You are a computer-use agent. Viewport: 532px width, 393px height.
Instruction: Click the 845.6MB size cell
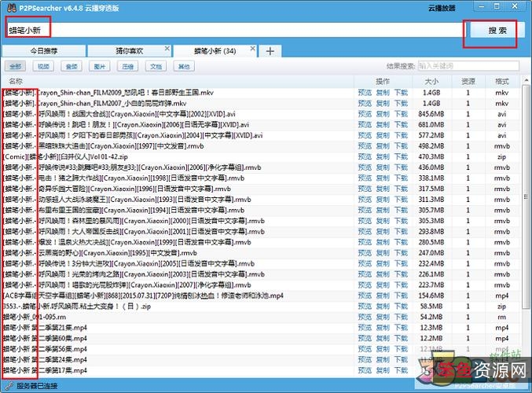coord(431,114)
